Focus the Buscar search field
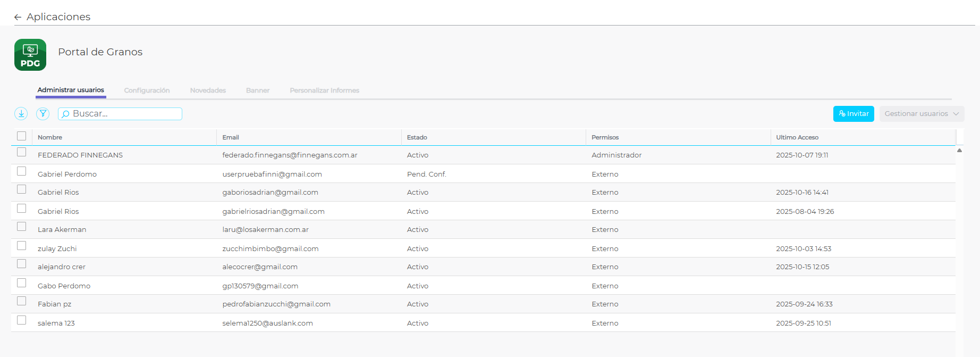The width and height of the screenshot is (980, 357). tap(125, 114)
